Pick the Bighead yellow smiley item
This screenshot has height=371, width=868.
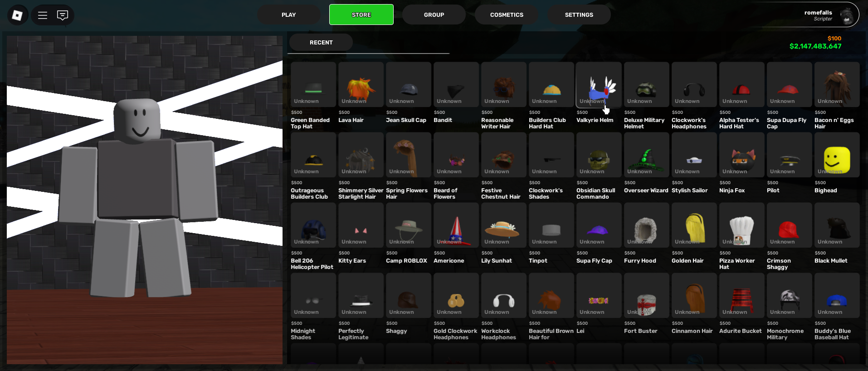click(837, 156)
